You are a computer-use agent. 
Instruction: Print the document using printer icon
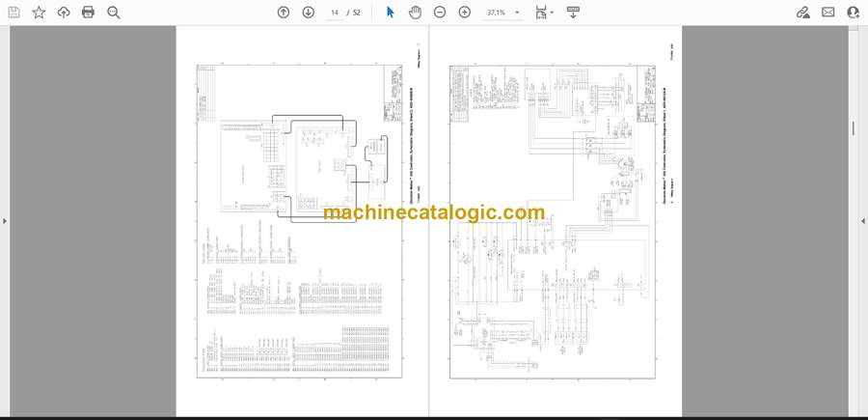pos(88,13)
